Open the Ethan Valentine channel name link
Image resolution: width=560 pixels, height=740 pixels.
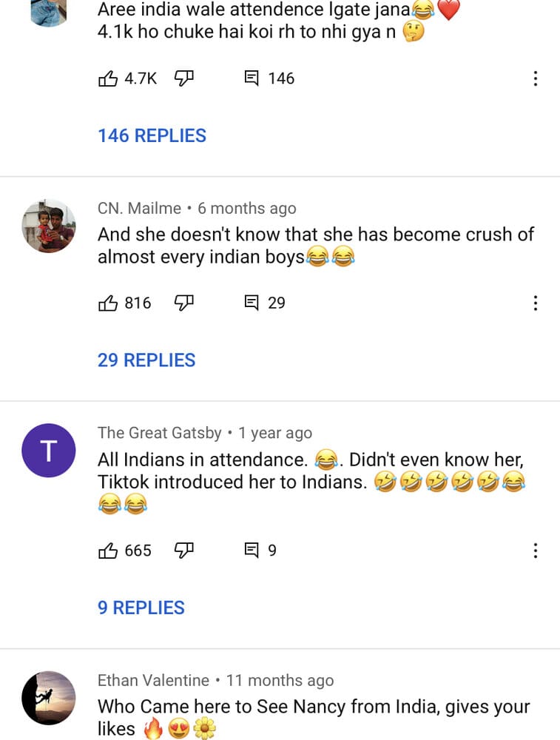(x=153, y=681)
